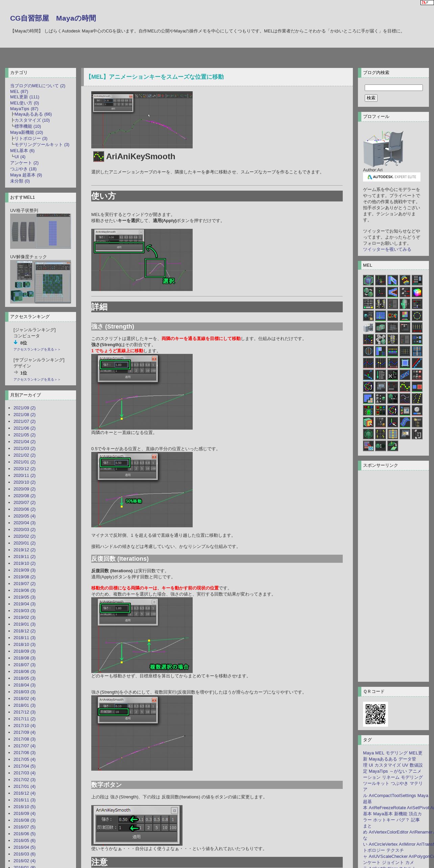This screenshot has width=434, height=868.
Task: Click the 検索 search button
Action: coord(371,98)
